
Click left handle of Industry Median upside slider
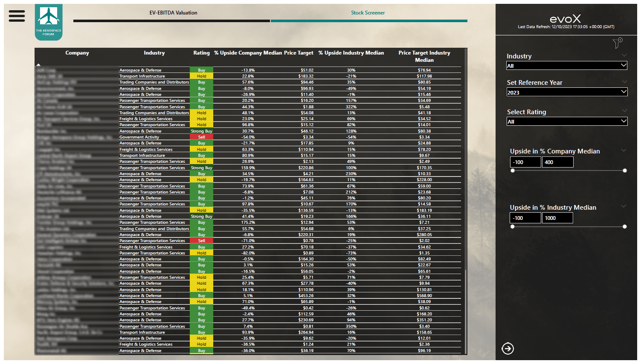point(513,227)
